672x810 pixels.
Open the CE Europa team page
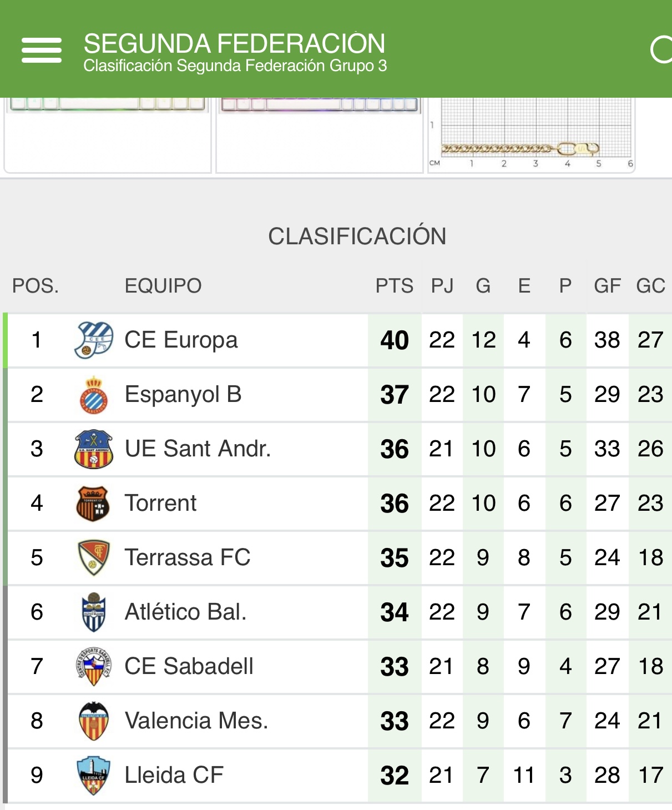click(x=181, y=340)
